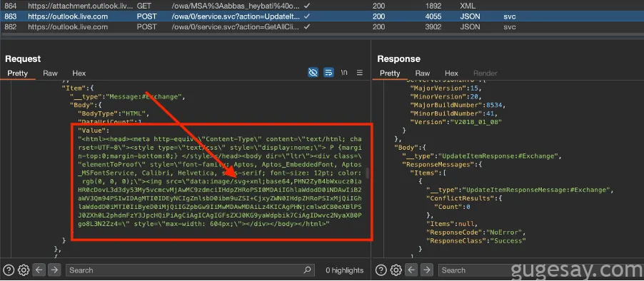The width and height of the screenshot is (644, 281).
Task: Click the "MajorBuildNumber":8534 line
Action: [x=458, y=105]
